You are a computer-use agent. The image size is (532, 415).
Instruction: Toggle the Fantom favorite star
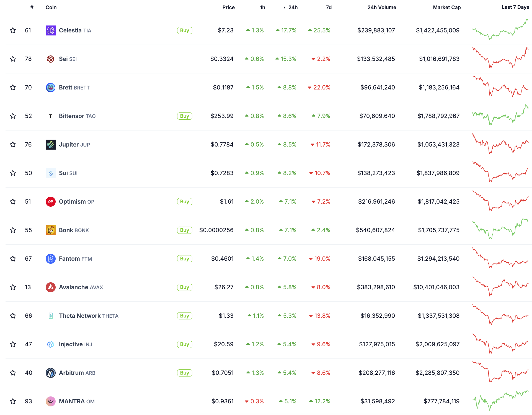click(13, 259)
